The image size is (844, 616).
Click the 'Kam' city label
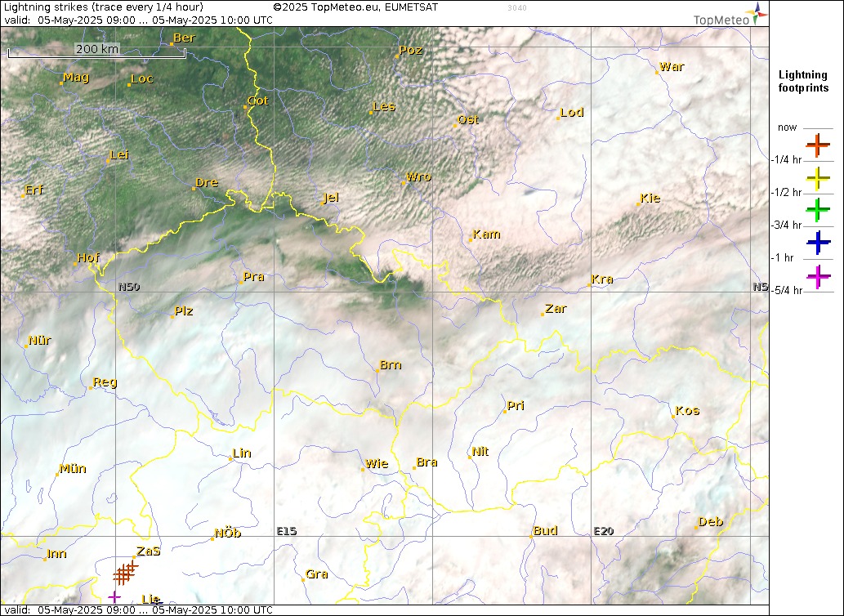(x=487, y=234)
